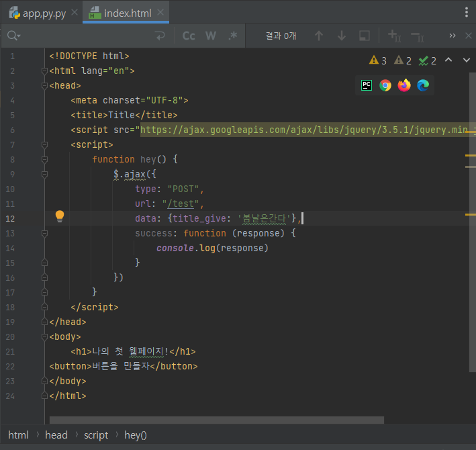
Task: Open search results in find window
Action: (365, 36)
